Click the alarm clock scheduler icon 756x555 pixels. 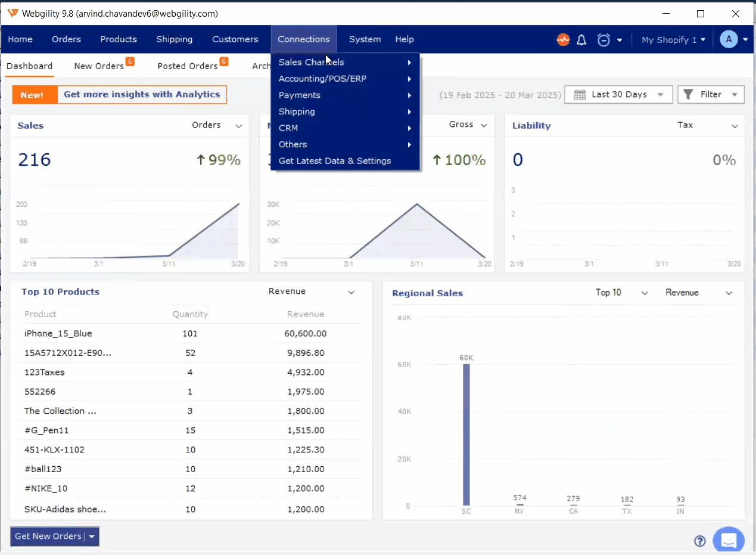604,40
